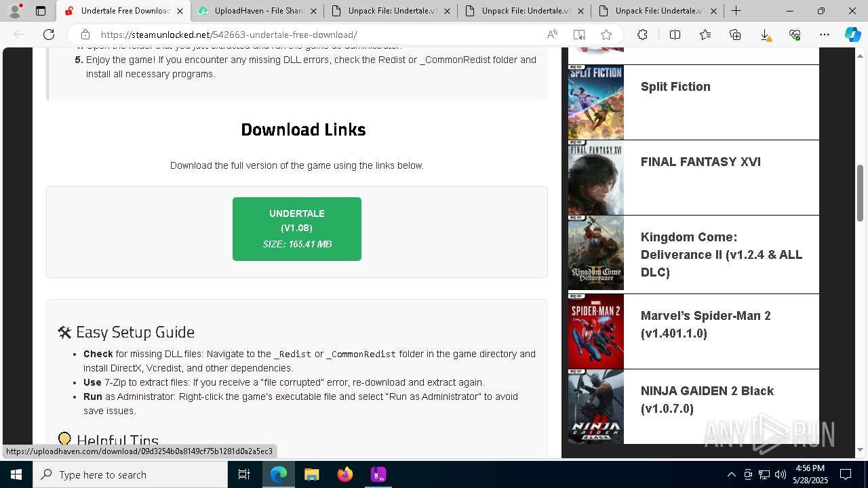Open the purple app on the taskbar

coord(378,474)
